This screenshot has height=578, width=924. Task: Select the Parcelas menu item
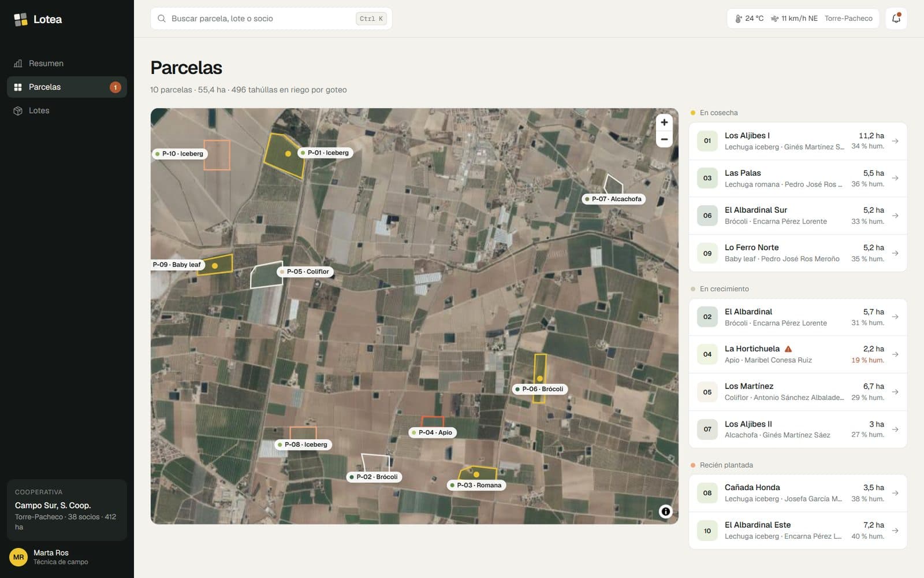coord(67,87)
